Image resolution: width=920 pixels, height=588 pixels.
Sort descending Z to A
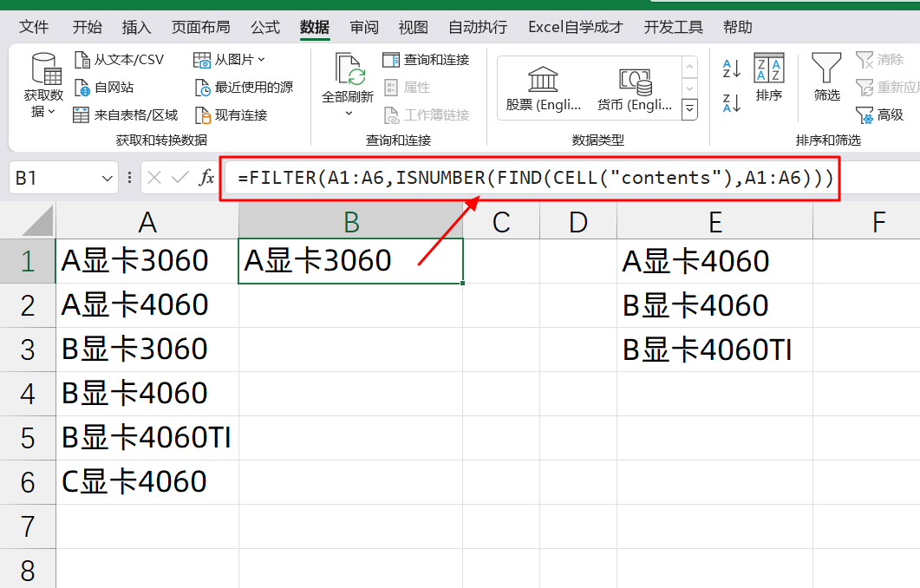732,103
